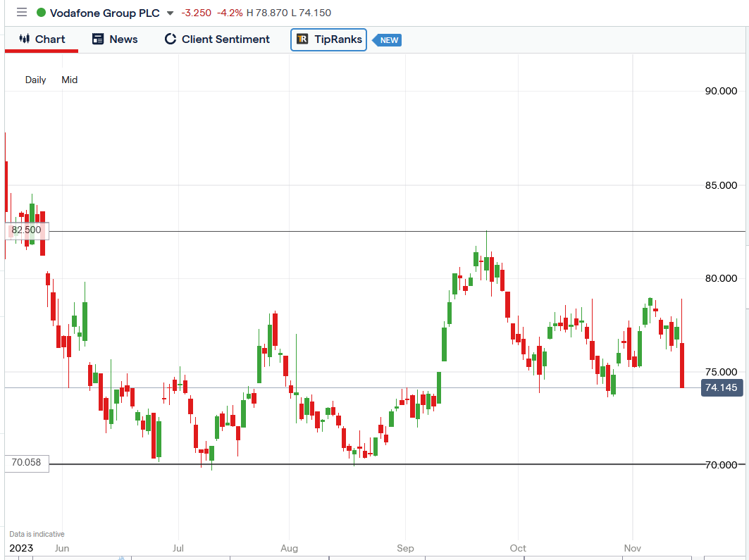Screen dimensions: 749x560
Task: Click the Jul label on time axis
Action: pyautogui.click(x=178, y=548)
